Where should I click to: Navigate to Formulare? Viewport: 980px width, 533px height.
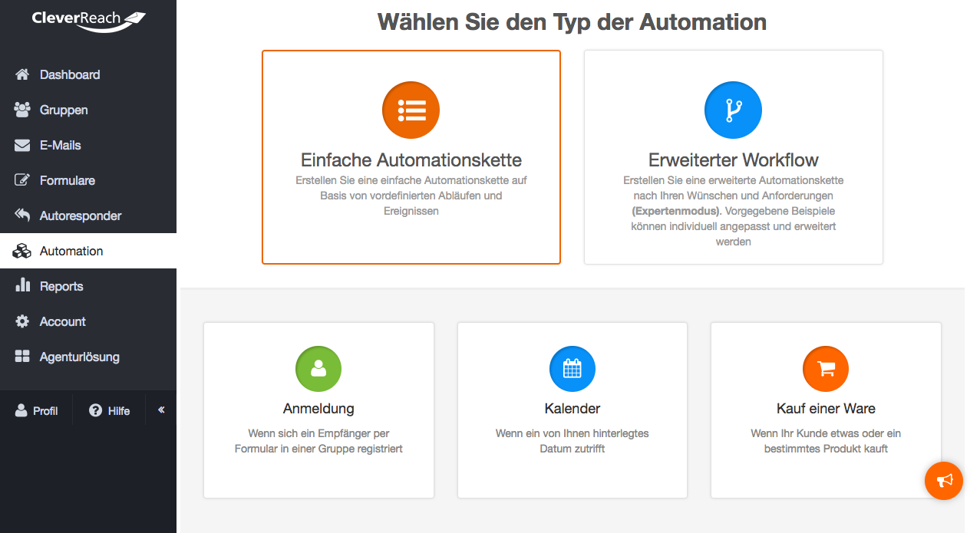88,180
